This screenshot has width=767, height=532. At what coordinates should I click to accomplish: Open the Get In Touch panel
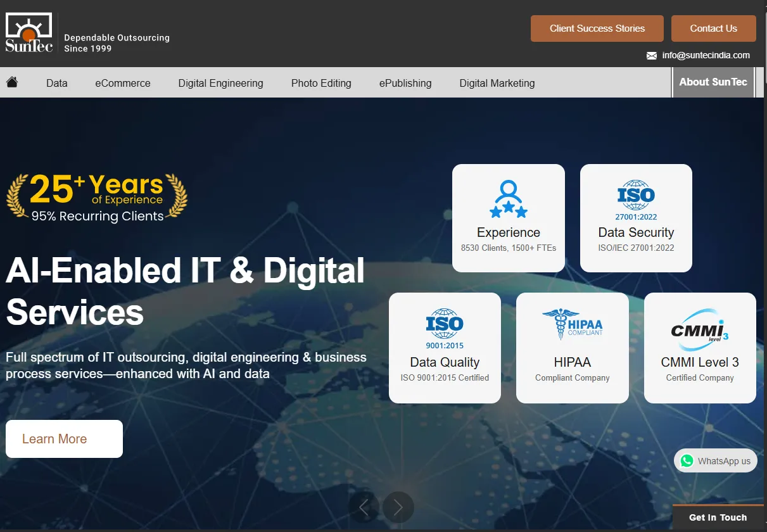(x=718, y=517)
